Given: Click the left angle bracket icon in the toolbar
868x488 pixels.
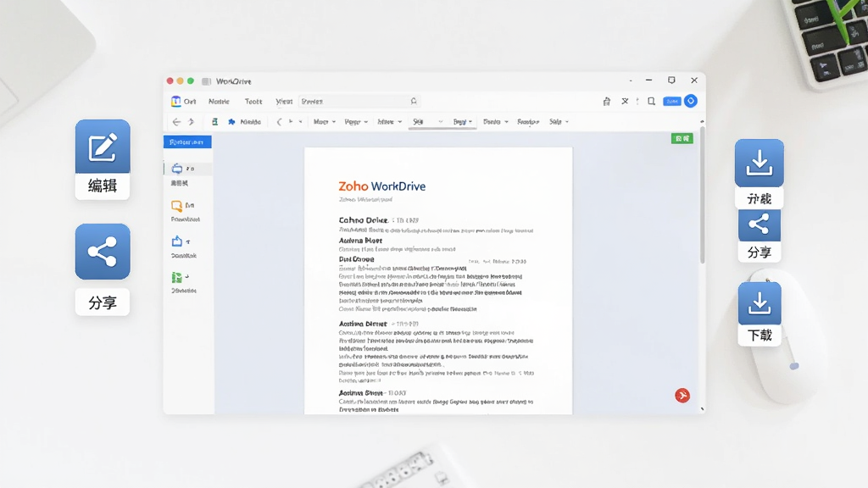Looking at the screenshot, I should (279, 122).
